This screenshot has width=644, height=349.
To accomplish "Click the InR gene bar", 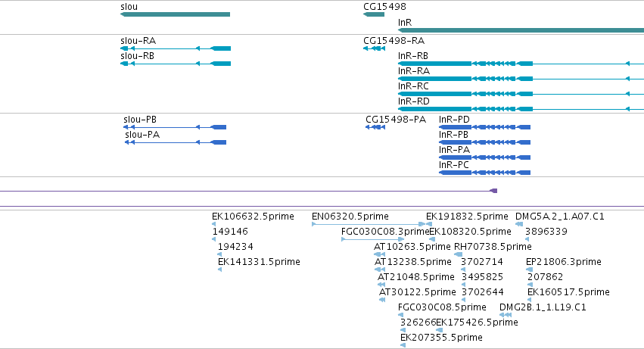I will pyautogui.click(x=521, y=30).
